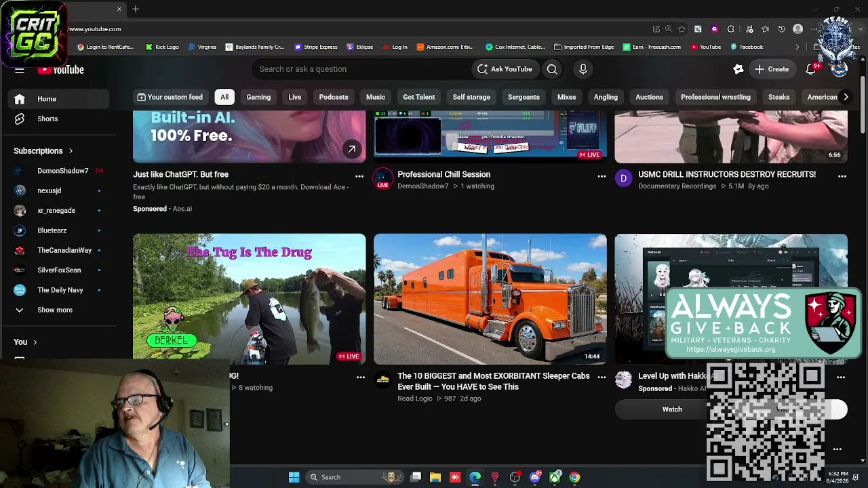Screen dimensions: 868x488
Task: Open the Windows Start menu
Action: coord(294,477)
